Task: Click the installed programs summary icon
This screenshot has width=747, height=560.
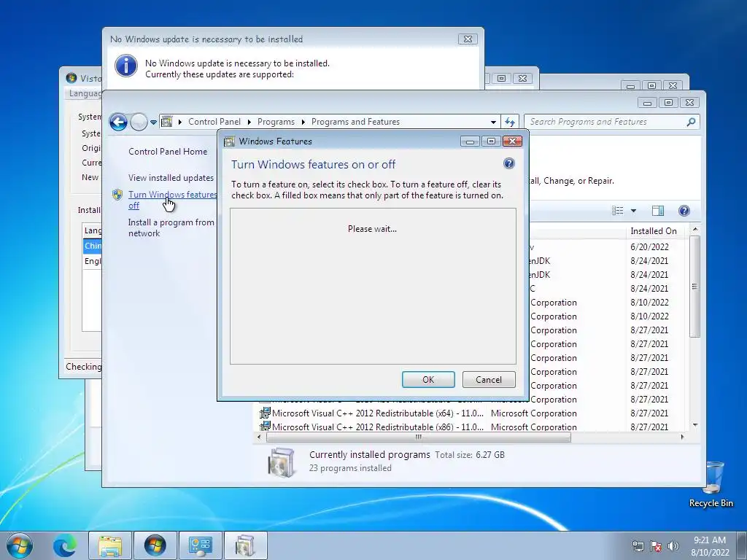Action: point(282,462)
